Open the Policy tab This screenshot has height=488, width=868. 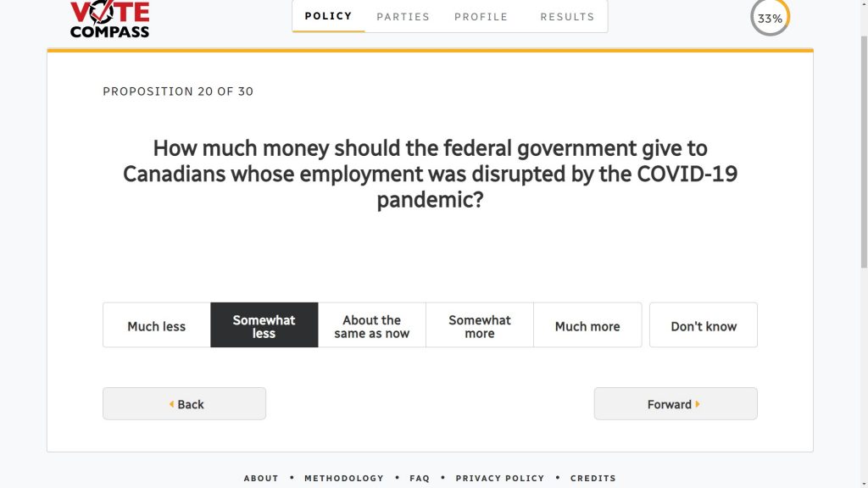tap(328, 16)
